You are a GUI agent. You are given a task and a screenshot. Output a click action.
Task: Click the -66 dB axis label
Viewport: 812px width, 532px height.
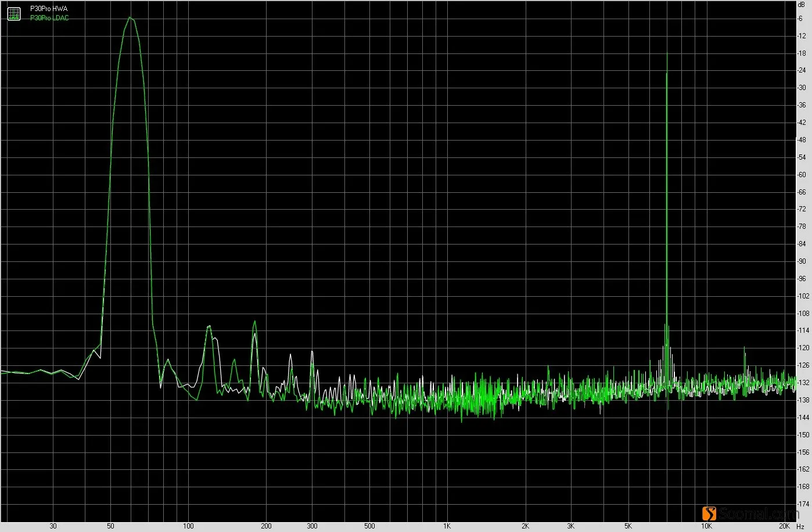point(802,192)
